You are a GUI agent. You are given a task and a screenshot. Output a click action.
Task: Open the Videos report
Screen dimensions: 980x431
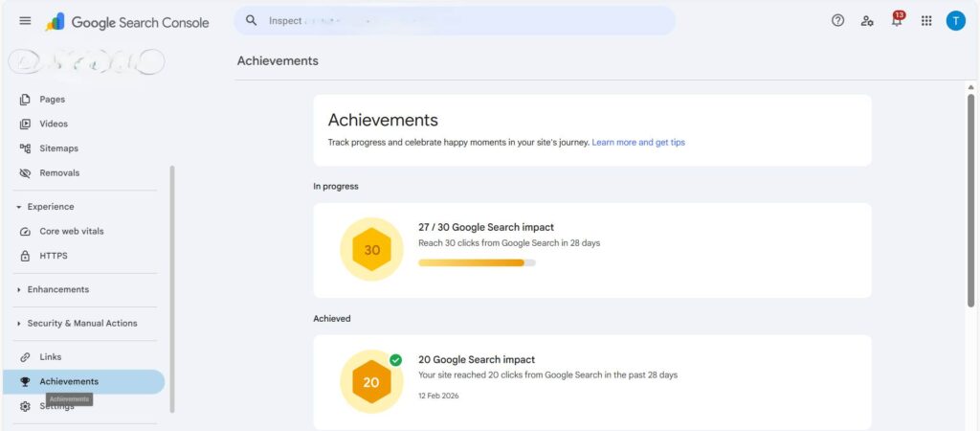tap(54, 124)
